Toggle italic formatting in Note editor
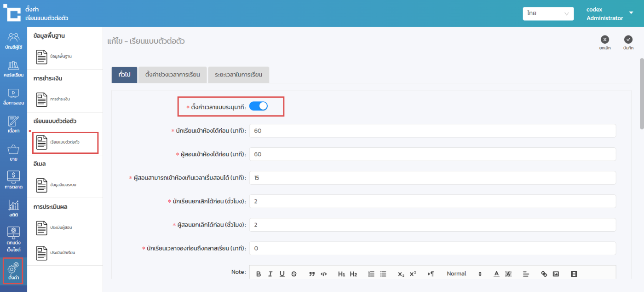The height and width of the screenshot is (292, 644). click(x=270, y=274)
